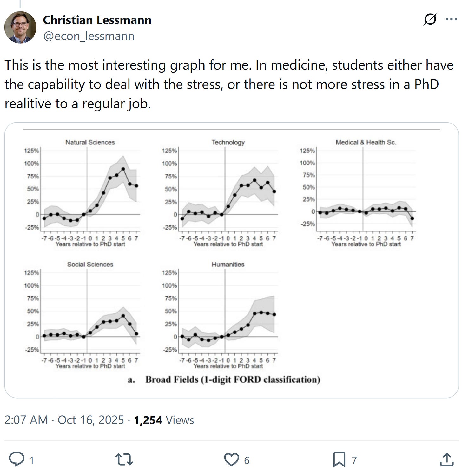The height and width of the screenshot is (476, 462).
Task: Click the Grok explain icon
Action: 430,19
